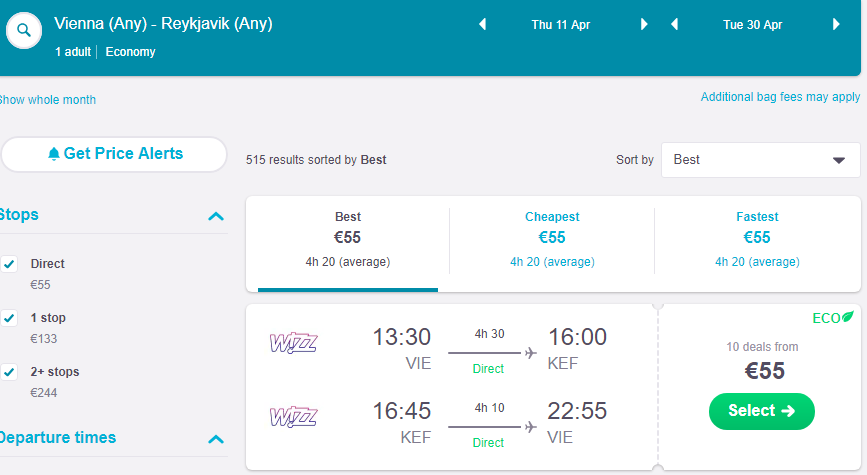Screen dimensions: 867x475
Task: Click the outbound Wizz airline logo
Action: [x=294, y=343]
